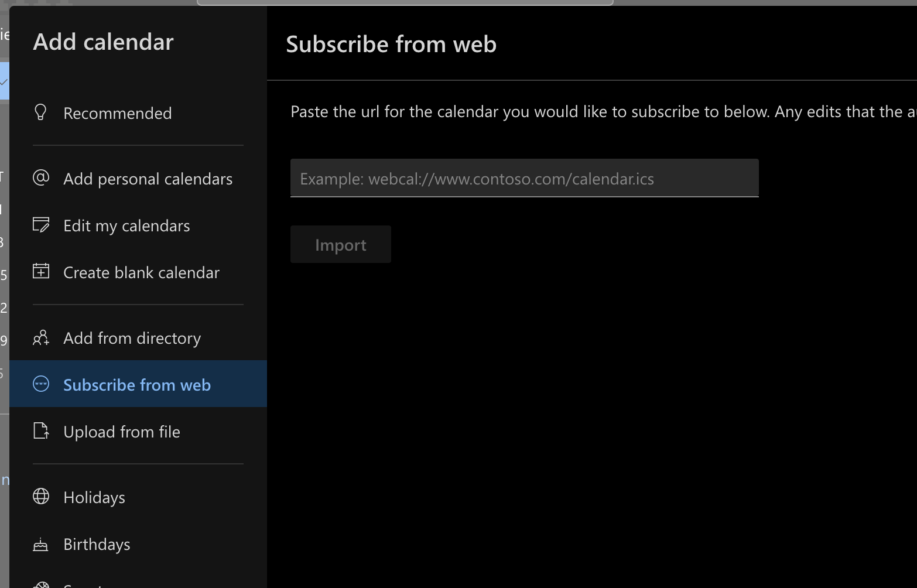Click the browser address bar at the top
The width and height of the screenshot is (917, 588).
point(405,2)
